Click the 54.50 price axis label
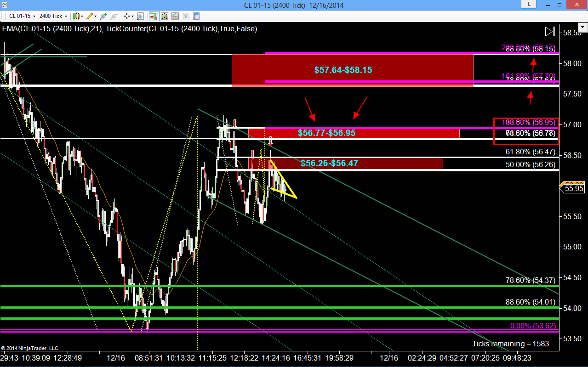Viewport: 588px width, 367px height. [572, 277]
